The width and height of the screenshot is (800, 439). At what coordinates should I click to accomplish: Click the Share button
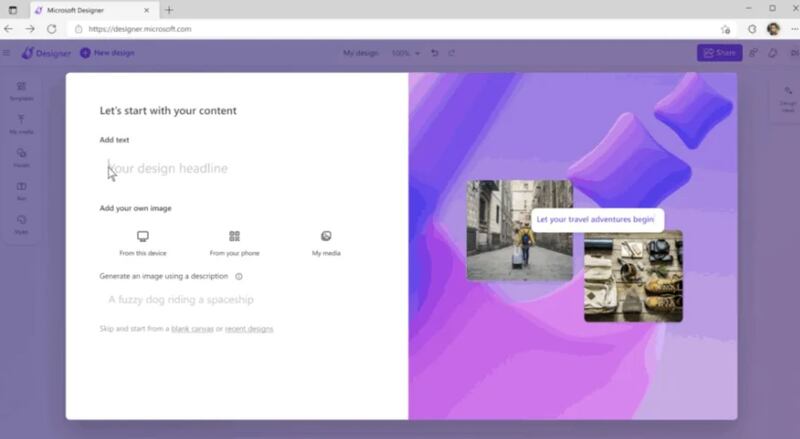click(x=719, y=53)
